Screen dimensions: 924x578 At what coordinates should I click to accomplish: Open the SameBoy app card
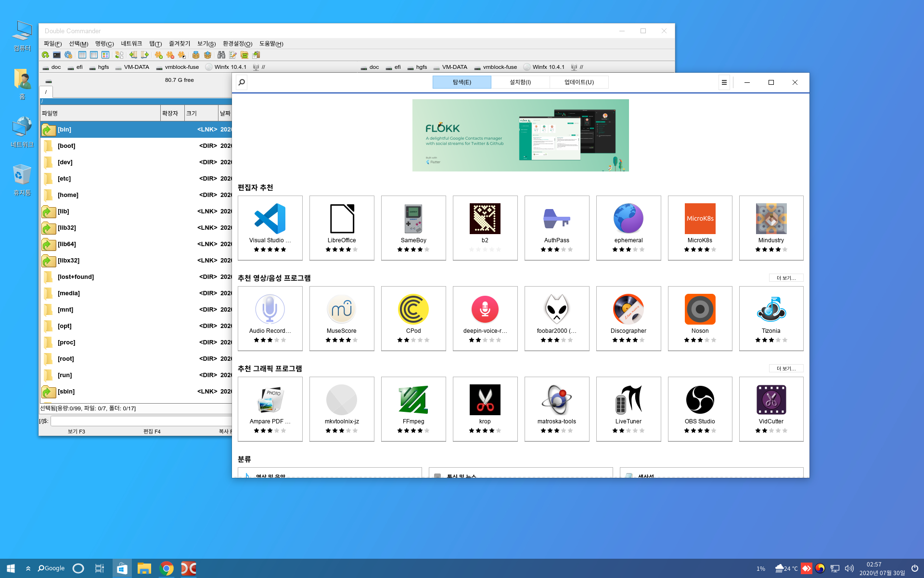413,228
